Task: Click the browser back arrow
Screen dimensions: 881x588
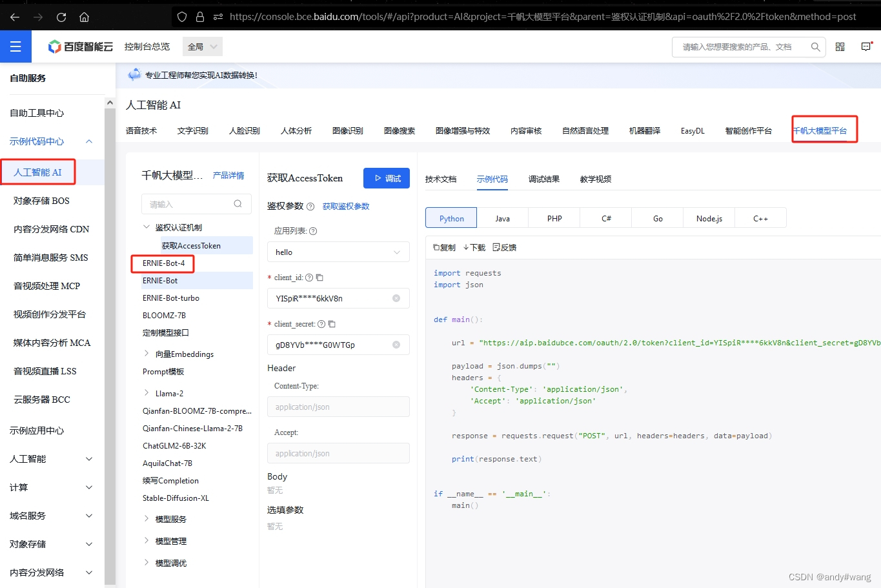Action: (15, 17)
